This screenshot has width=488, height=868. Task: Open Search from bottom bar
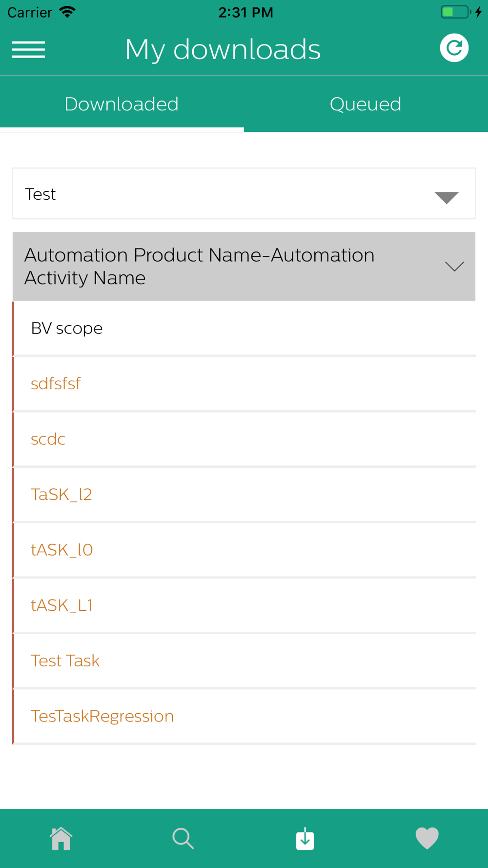(x=183, y=838)
